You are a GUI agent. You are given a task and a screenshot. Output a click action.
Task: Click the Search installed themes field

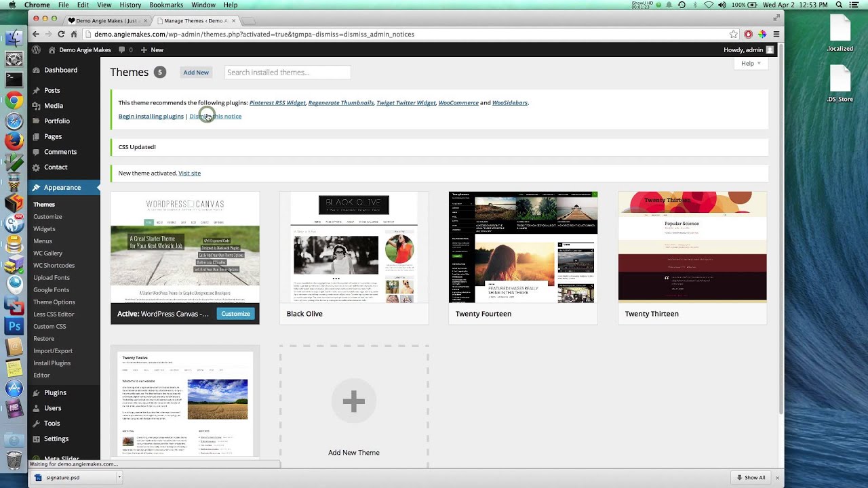point(288,73)
